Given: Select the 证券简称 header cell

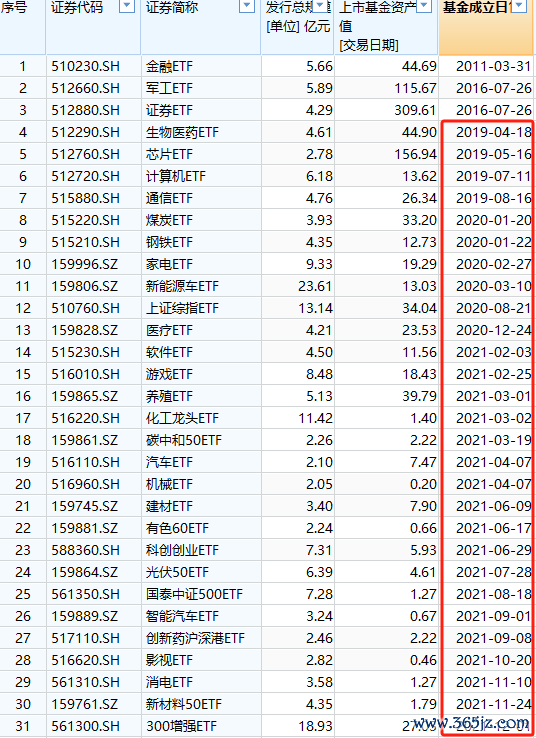Looking at the screenshot, I should [201, 27].
